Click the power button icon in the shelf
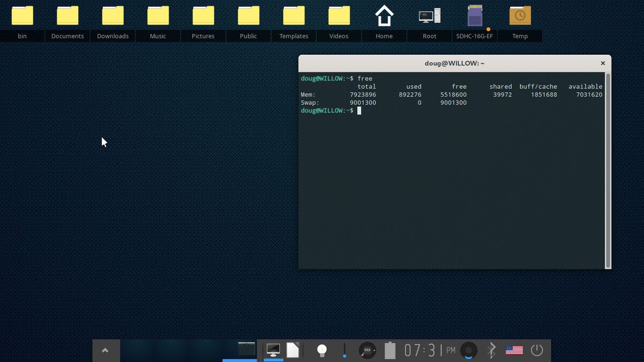This screenshot has width=644, height=362. (x=537, y=350)
